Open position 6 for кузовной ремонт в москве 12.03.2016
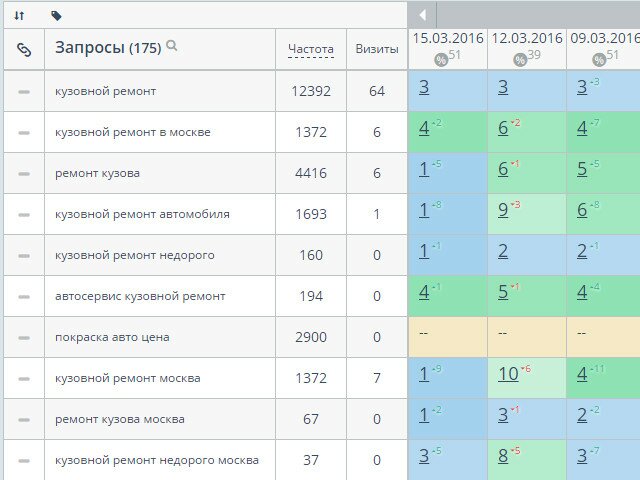 click(503, 128)
